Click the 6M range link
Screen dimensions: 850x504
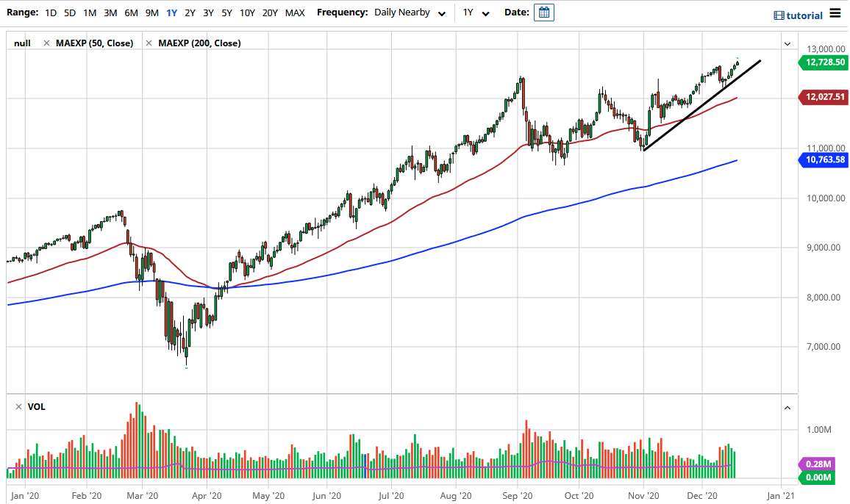point(131,12)
